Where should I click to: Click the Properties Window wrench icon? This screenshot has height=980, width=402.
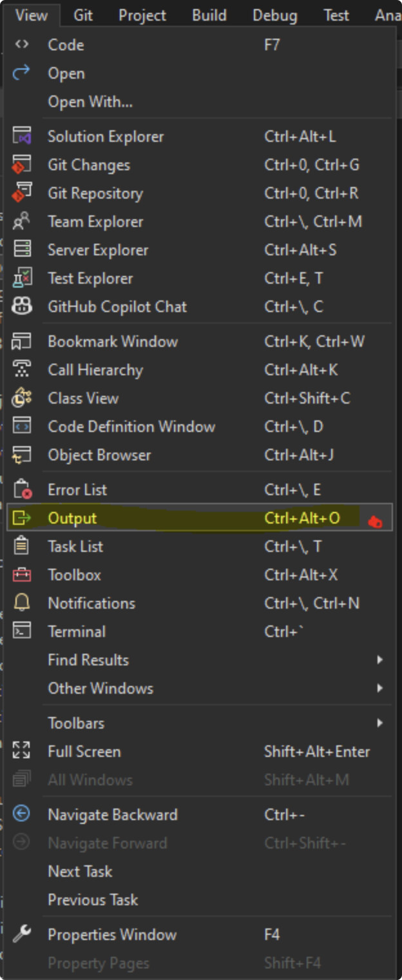click(22, 935)
